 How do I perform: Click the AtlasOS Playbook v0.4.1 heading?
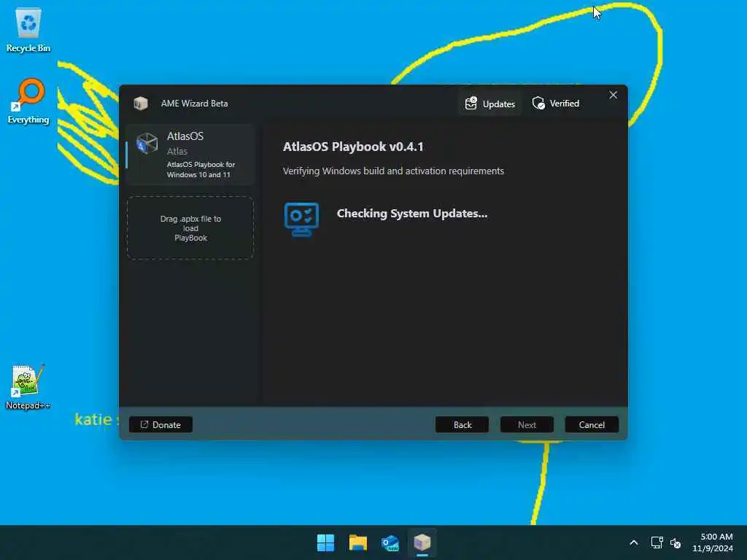click(x=353, y=147)
